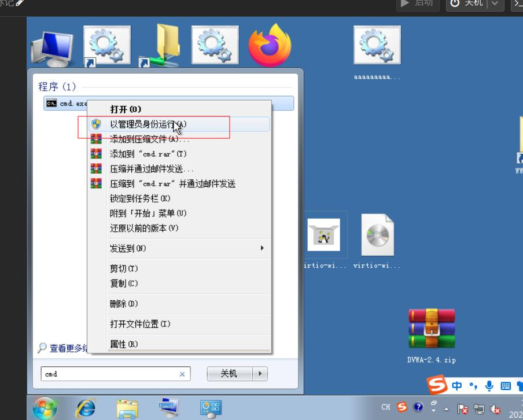
Task: Open the virtio-win disc image icon
Action: pos(377,235)
